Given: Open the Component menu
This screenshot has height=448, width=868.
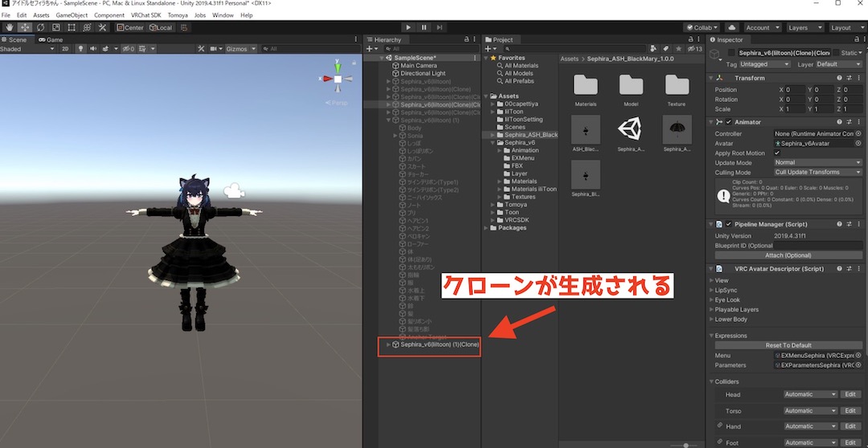Looking at the screenshot, I should (x=109, y=15).
